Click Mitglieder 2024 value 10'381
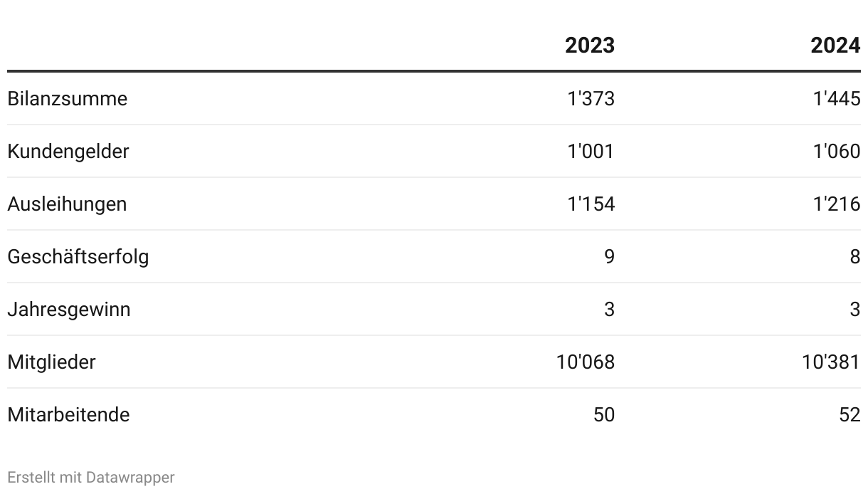 [831, 362]
